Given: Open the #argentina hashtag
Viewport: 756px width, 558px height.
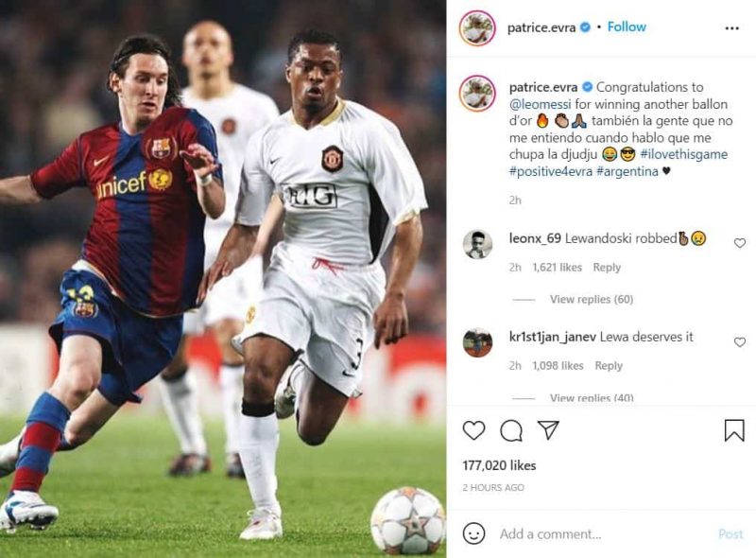Looking at the screenshot, I should (627, 171).
